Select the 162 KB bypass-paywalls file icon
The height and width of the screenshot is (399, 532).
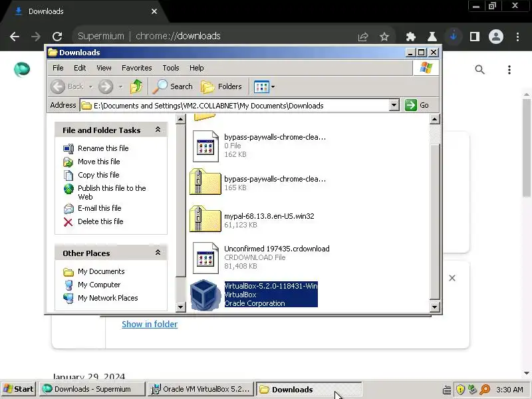point(205,146)
